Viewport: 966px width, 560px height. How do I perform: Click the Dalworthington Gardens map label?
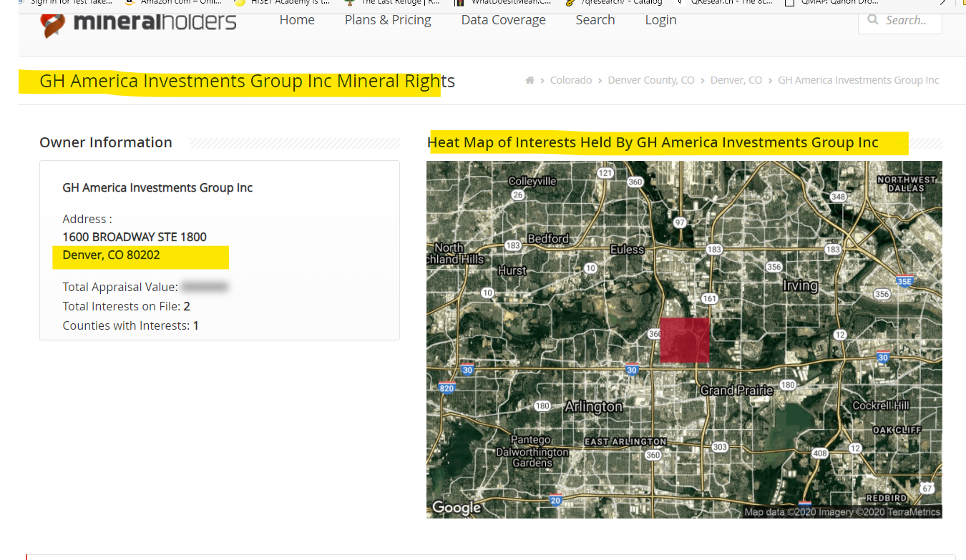tap(532, 457)
